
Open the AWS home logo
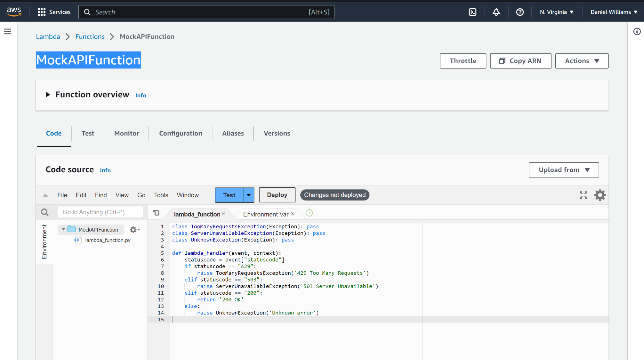click(14, 12)
